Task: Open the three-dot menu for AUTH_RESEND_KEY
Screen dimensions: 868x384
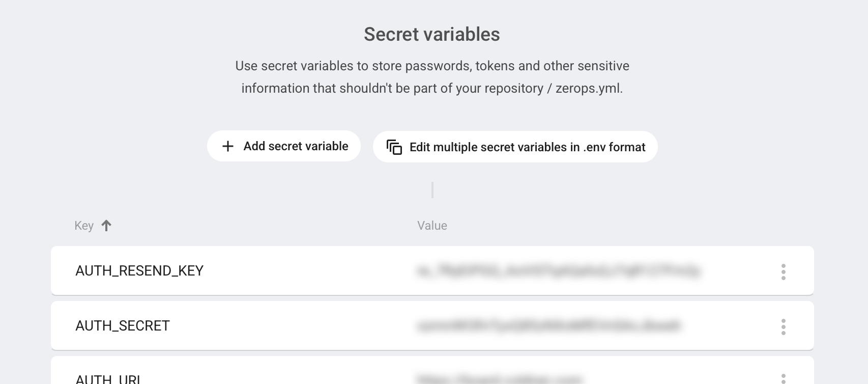Action: pyautogui.click(x=783, y=271)
